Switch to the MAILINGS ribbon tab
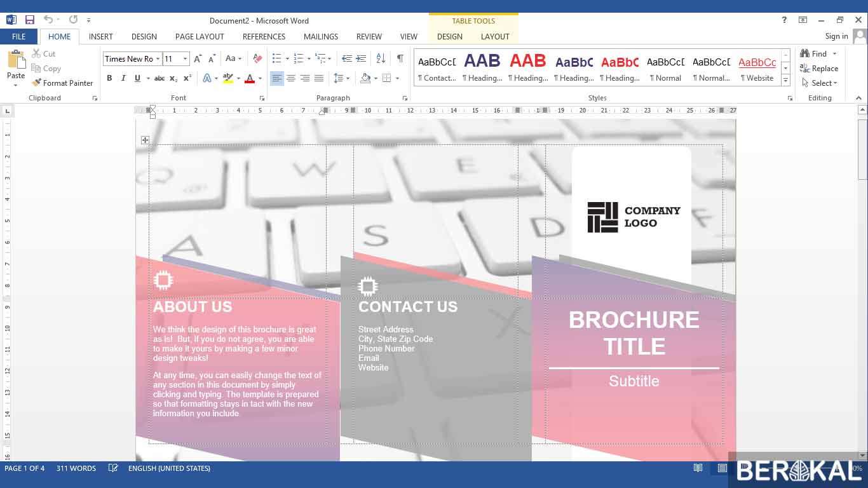 point(320,36)
